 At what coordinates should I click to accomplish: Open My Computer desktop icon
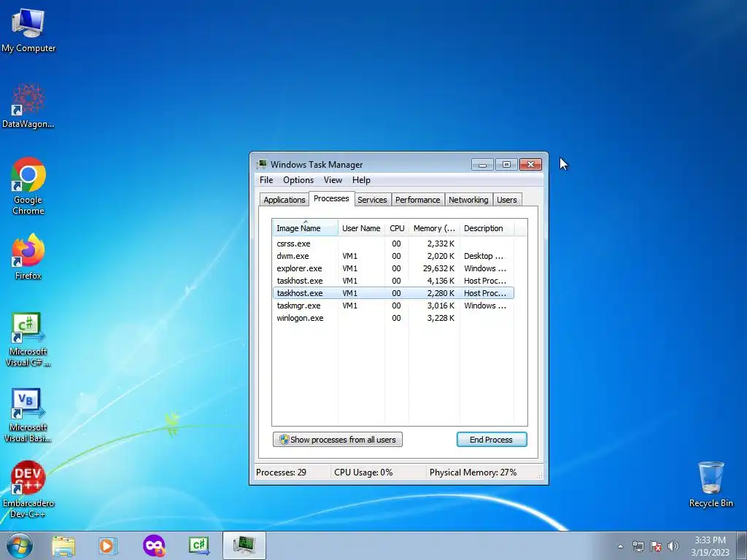coord(28,29)
